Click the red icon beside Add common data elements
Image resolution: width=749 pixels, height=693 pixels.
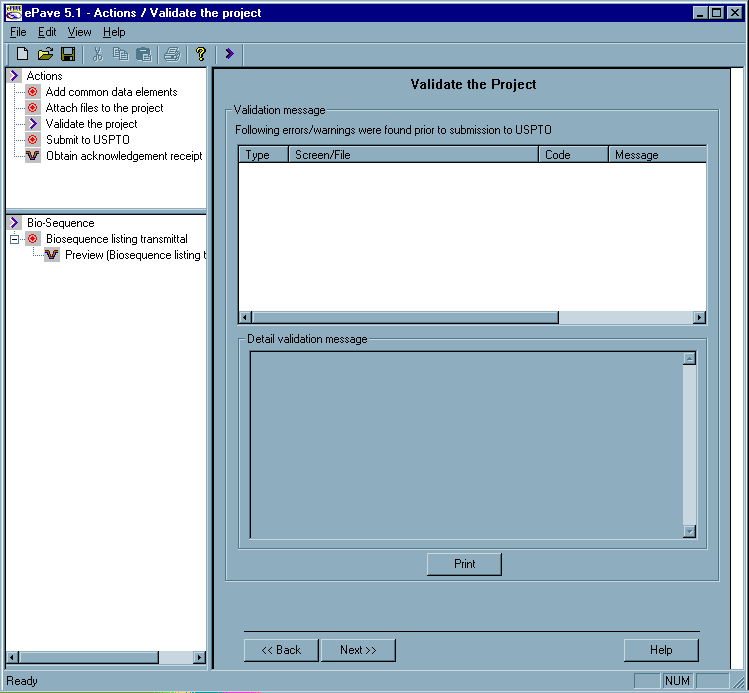[32, 92]
